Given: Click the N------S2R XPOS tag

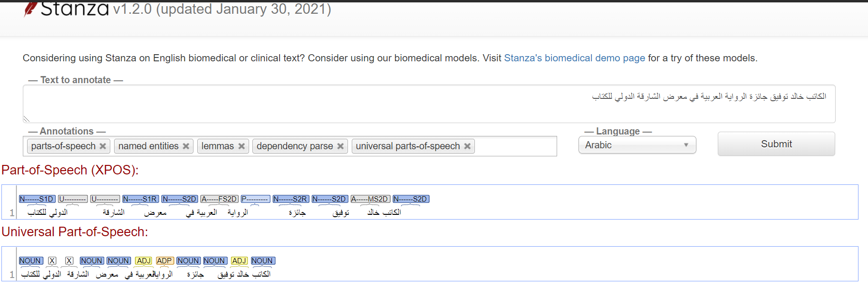Looking at the screenshot, I should click(x=291, y=199).
